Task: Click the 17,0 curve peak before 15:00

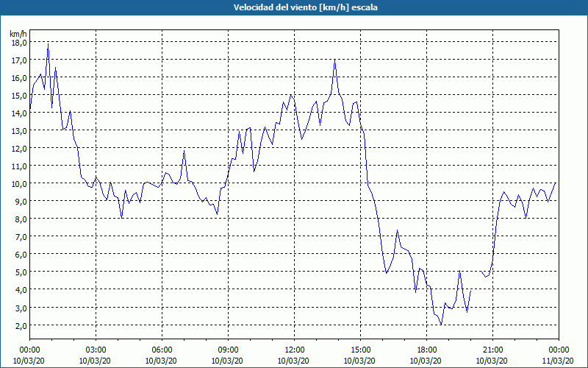Action: tap(335, 60)
